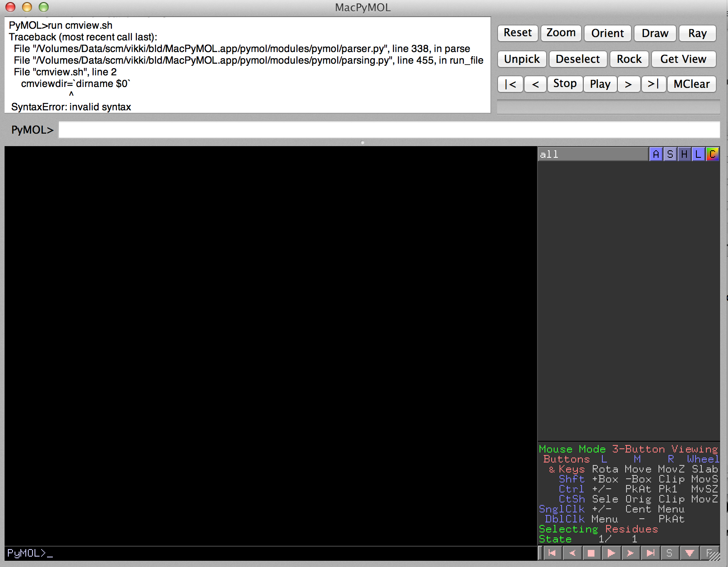Click the step-forward triangle icon
The image size is (728, 567).
(630, 553)
